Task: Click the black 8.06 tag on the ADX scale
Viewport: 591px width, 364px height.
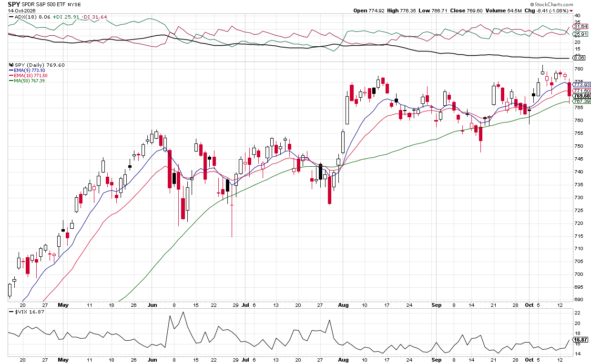Action: pos(579,58)
